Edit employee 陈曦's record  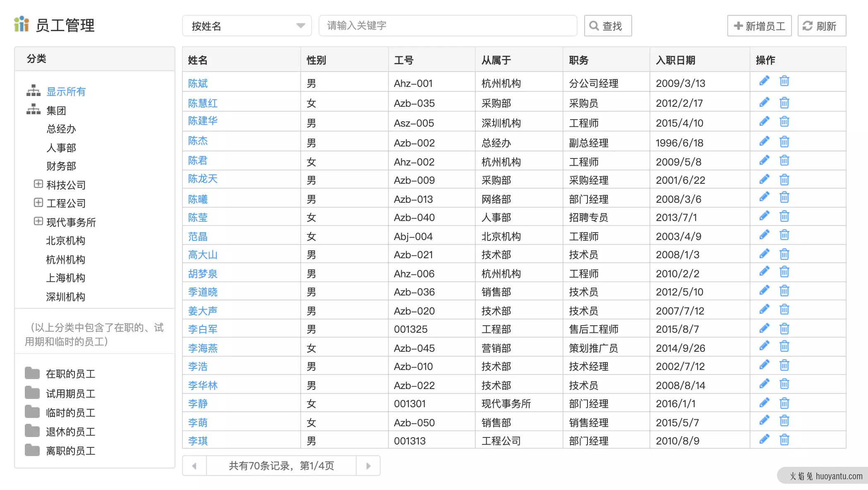[764, 197]
